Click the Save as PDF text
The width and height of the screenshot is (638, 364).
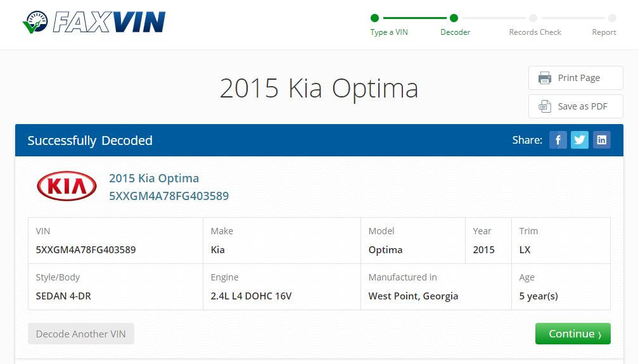click(x=582, y=106)
